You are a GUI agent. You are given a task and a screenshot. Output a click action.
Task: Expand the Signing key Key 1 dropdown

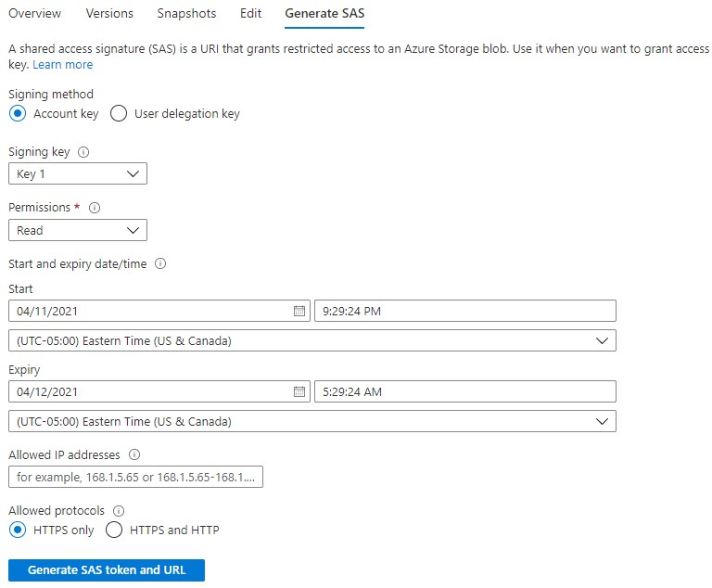78,173
